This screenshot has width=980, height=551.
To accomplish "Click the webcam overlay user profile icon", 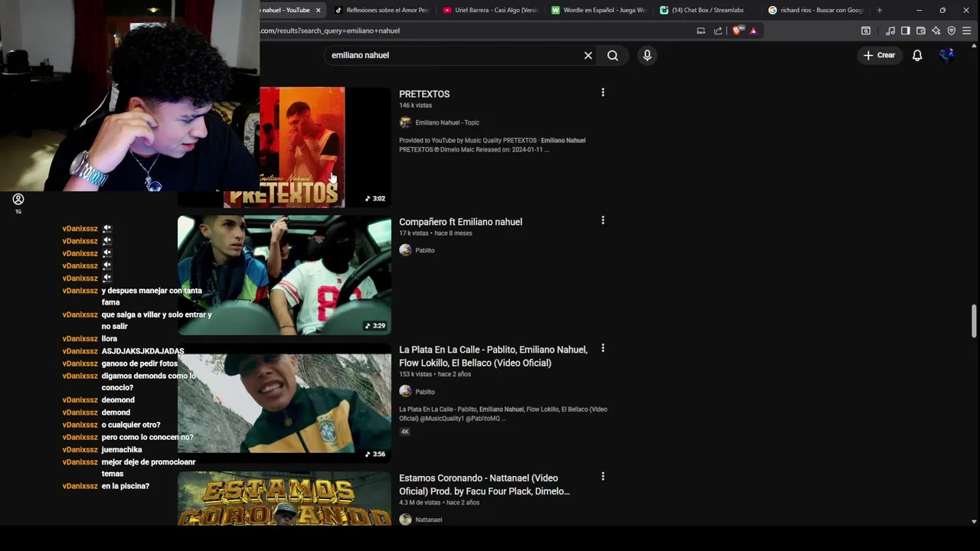I will 18,199.
